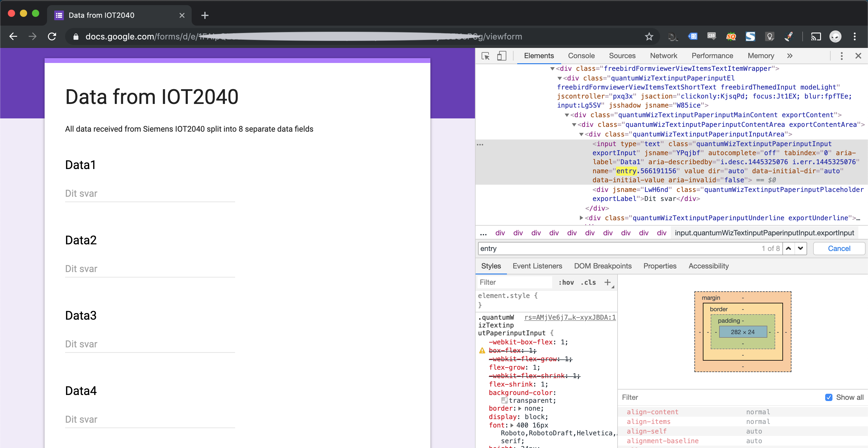Click the browser back arrow
The height and width of the screenshot is (448, 868).
tap(13, 36)
